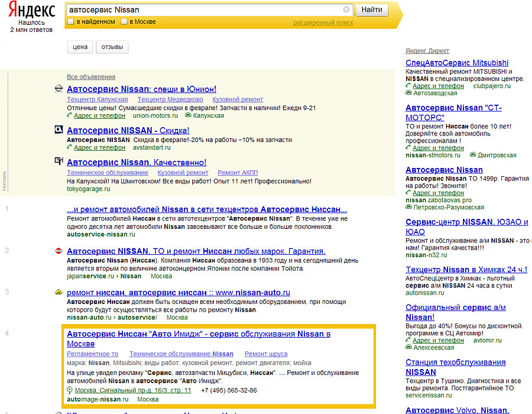Click the 'цена' suggestion button

(x=80, y=47)
